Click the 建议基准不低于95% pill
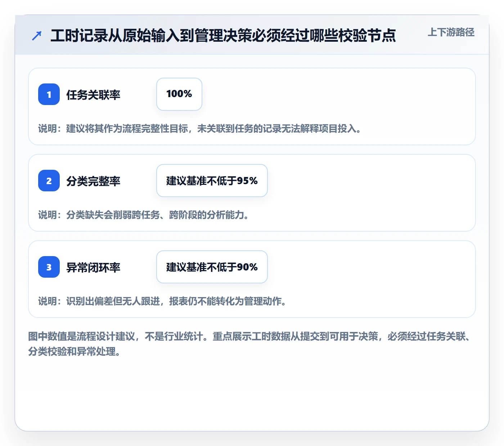 [x=212, y=181]
